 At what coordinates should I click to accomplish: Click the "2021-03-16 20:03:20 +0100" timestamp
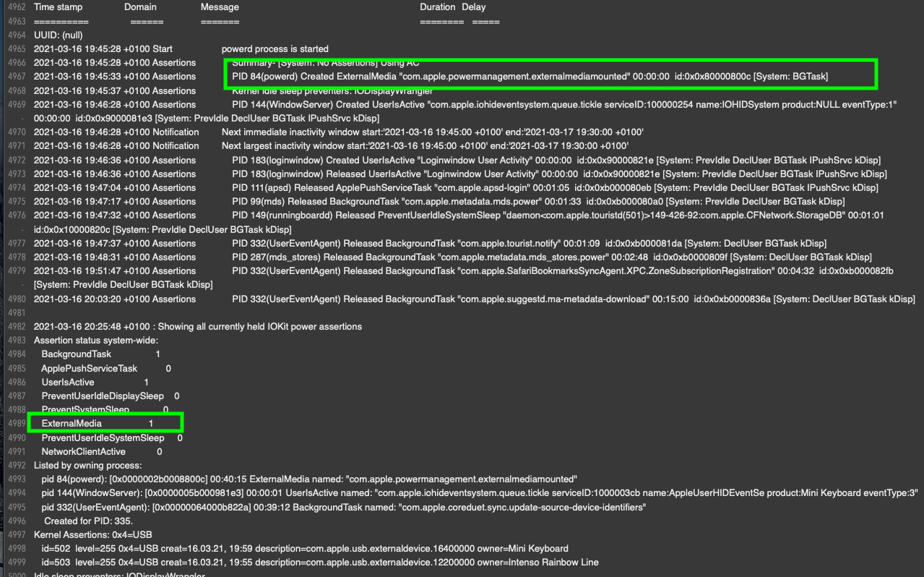pos(92,299)
